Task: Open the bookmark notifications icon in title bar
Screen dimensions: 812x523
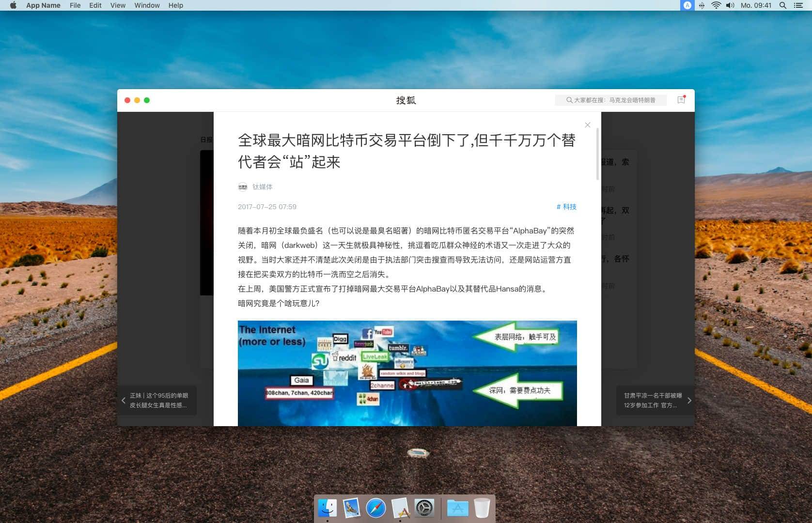Action: (x=681, y=100)
